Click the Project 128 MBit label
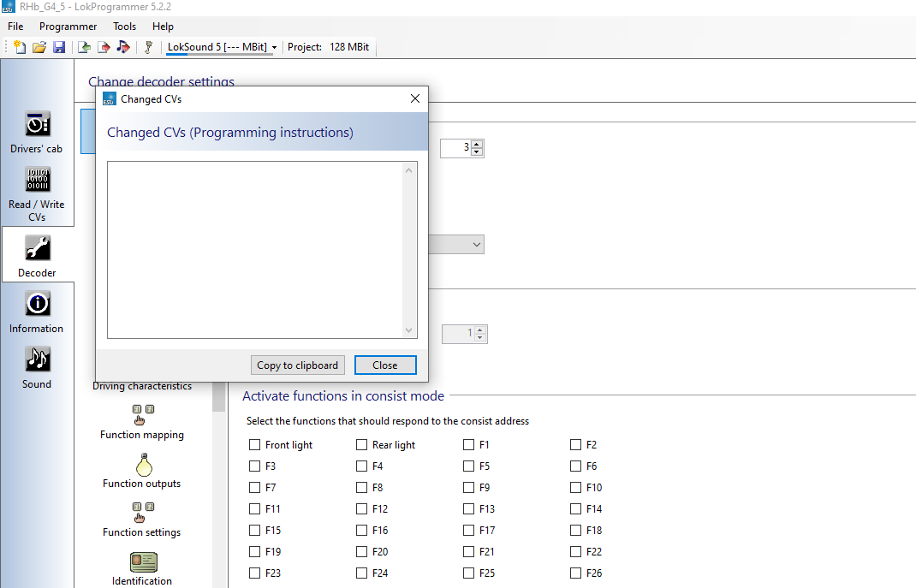 (329, 47)
